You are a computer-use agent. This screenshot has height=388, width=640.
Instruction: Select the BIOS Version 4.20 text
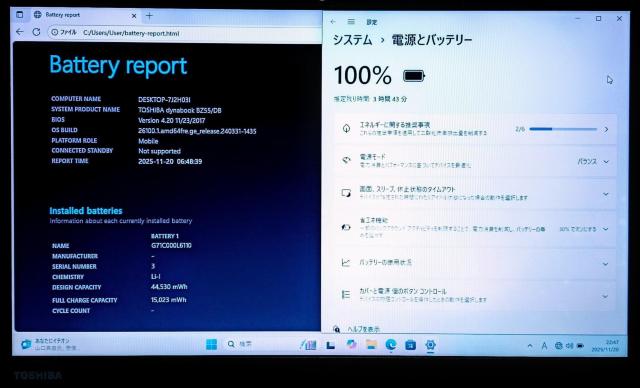(171, 121)
